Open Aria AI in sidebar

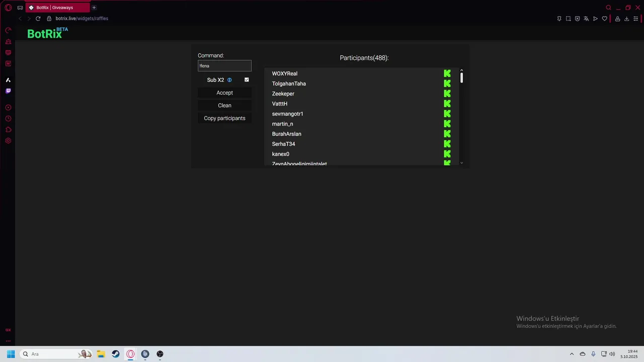[8, 80]
